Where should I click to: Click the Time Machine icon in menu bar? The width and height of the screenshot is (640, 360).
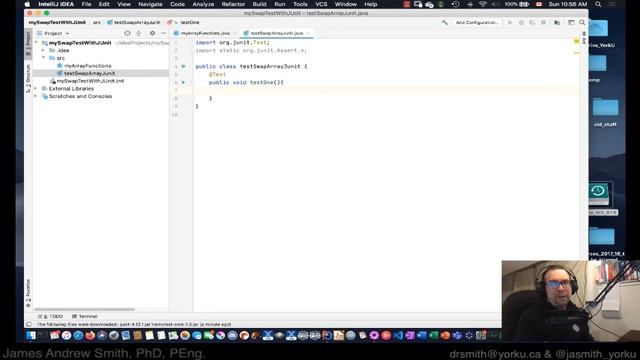tap(456, 4)
